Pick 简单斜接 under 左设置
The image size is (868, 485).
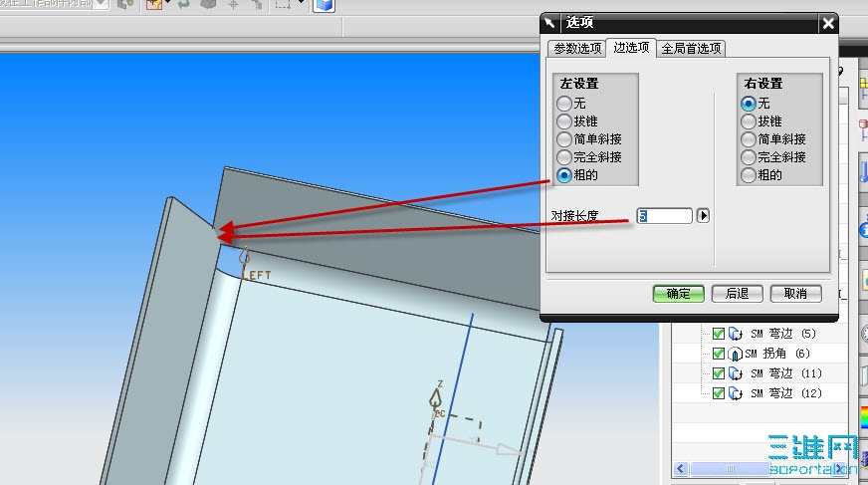pyautogui.click(x=564, y=139)
